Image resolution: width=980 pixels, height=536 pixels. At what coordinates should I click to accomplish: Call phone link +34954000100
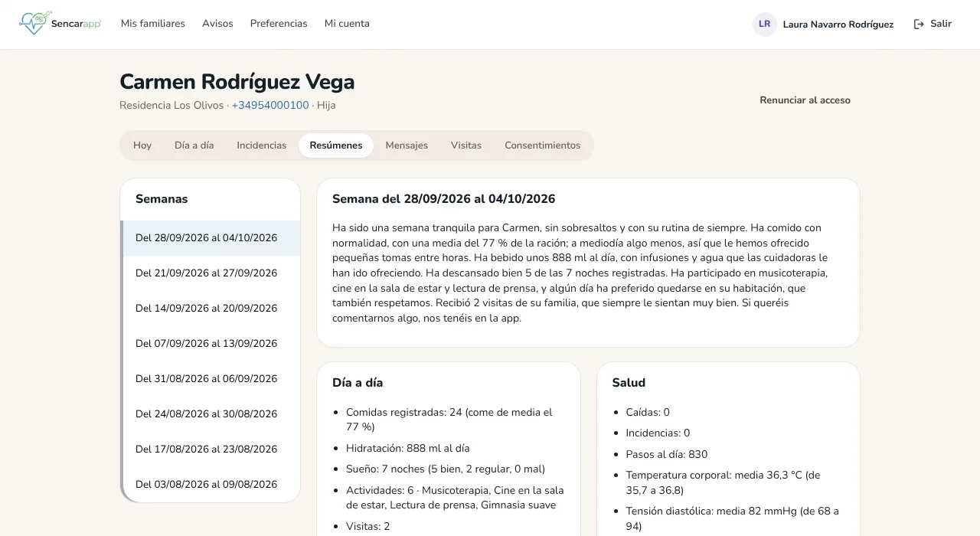(270, 105)
